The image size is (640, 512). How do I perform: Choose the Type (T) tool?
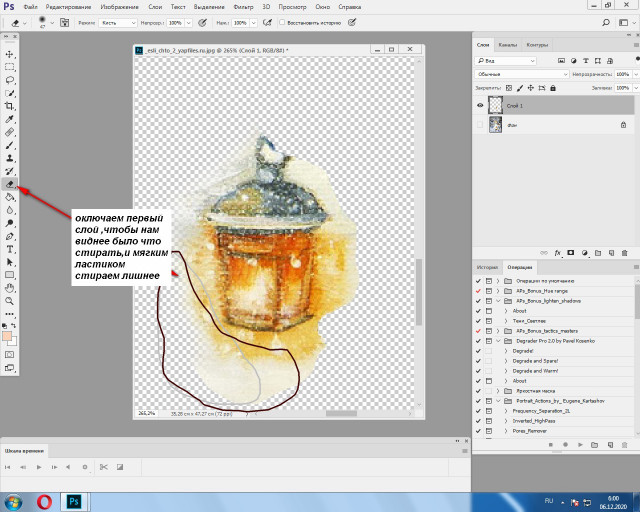[10, 248]
